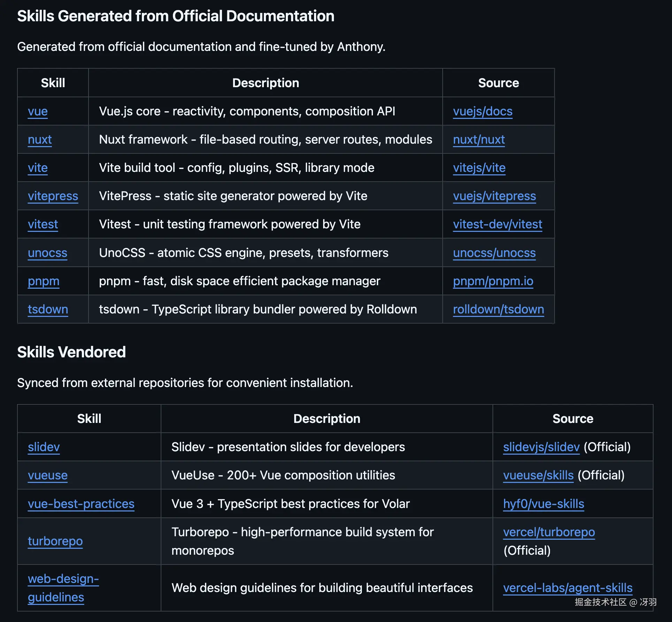The height and width of the screenshot is (622, 672).
Task: Go to pnpm/pnpm.io source link
Action: coord(493,281)
